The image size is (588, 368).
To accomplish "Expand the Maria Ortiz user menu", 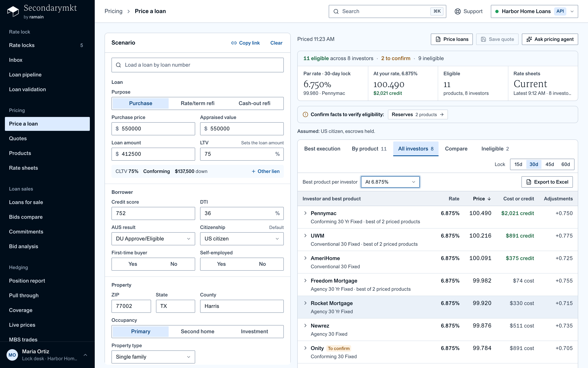I will click(x=85, y=355).
